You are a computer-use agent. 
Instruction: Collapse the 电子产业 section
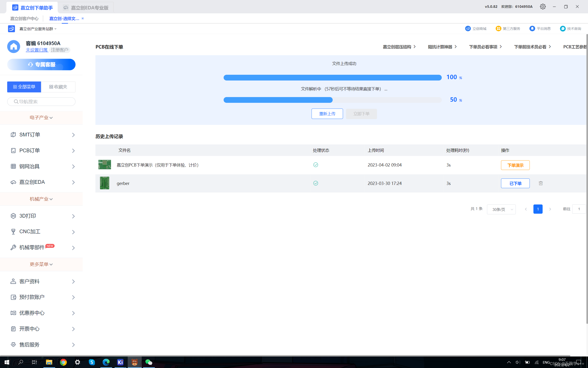41,118
